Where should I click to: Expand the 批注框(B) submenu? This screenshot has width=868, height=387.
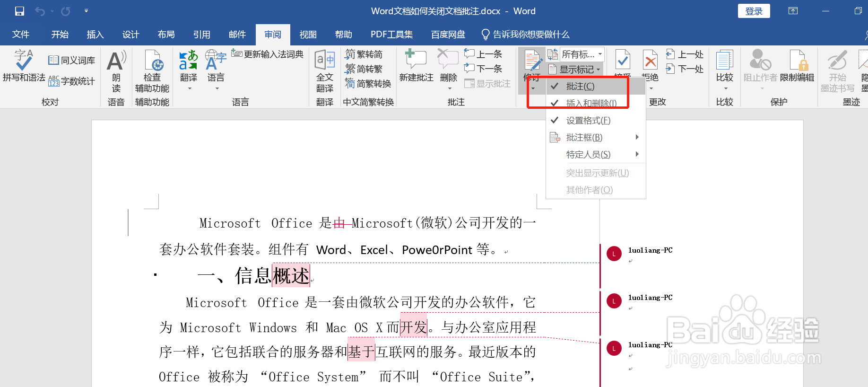596,137
